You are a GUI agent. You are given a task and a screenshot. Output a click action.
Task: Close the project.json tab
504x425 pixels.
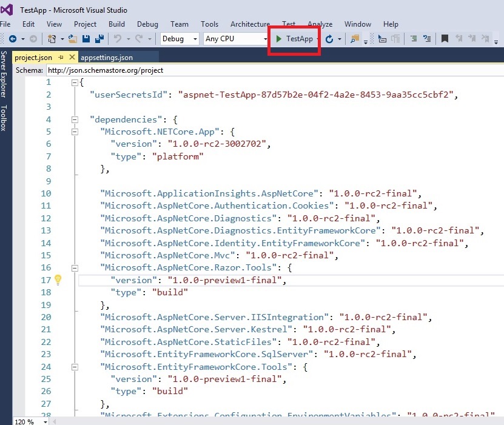point(72,57)
